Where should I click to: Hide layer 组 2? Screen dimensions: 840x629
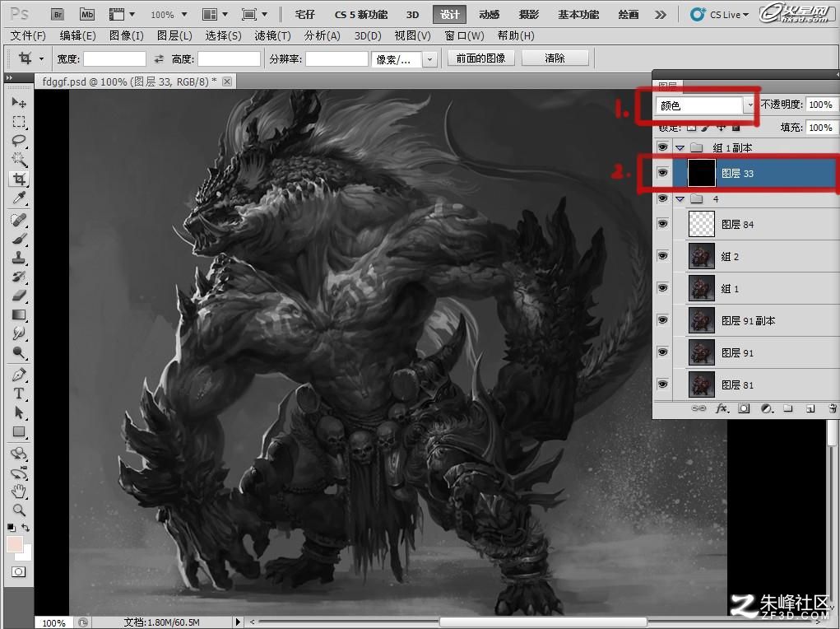click(x=662, y=256)
